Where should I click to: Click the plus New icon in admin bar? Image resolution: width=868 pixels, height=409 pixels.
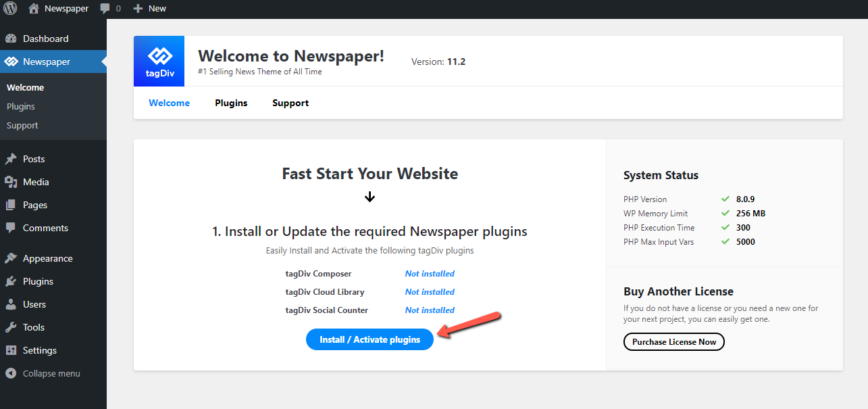tap(138, 9)
